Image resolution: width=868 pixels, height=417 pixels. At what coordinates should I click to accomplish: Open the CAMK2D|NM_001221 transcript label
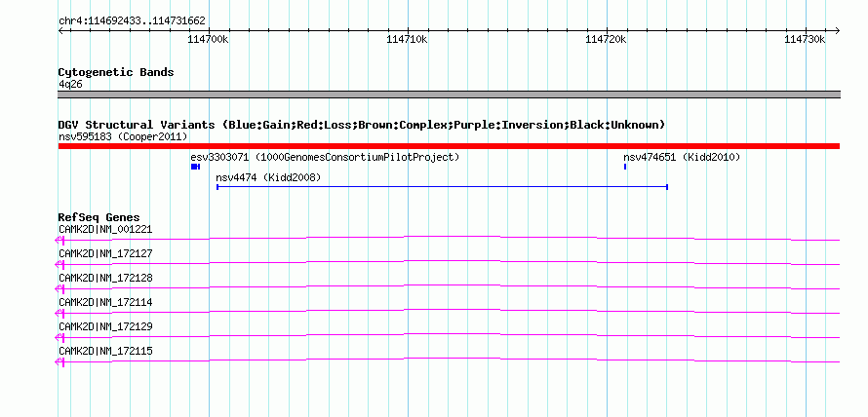105,230
